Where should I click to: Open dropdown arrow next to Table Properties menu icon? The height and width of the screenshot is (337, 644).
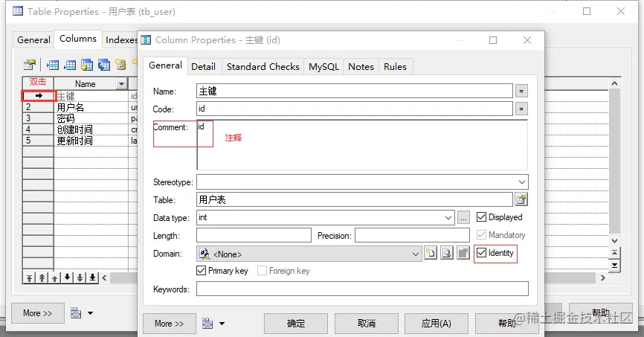coord(91,313)
